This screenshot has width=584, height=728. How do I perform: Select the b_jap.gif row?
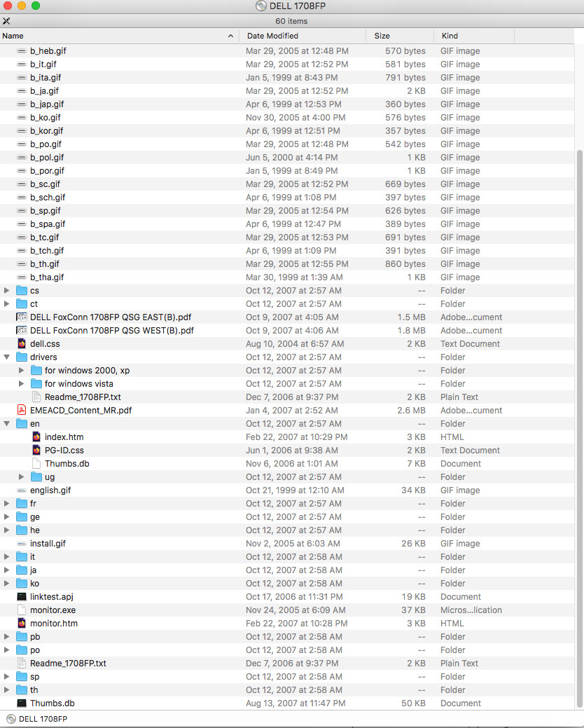tap(287, 104)
